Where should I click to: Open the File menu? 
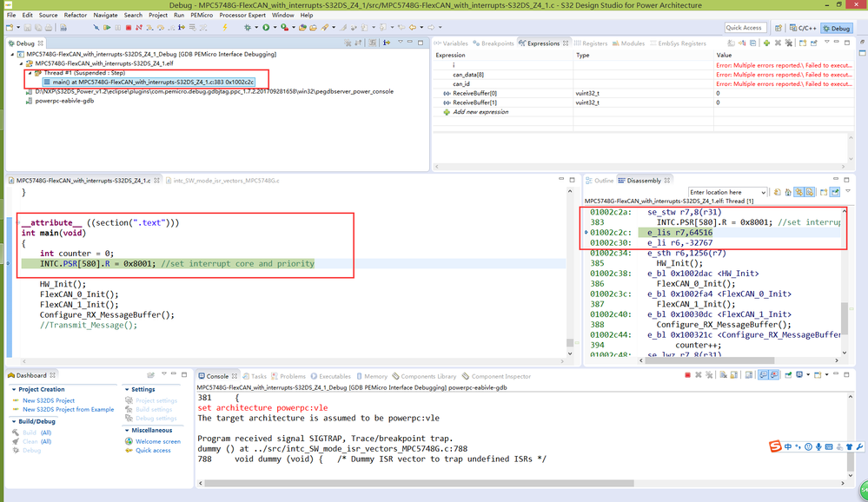(x=11, y=15)
